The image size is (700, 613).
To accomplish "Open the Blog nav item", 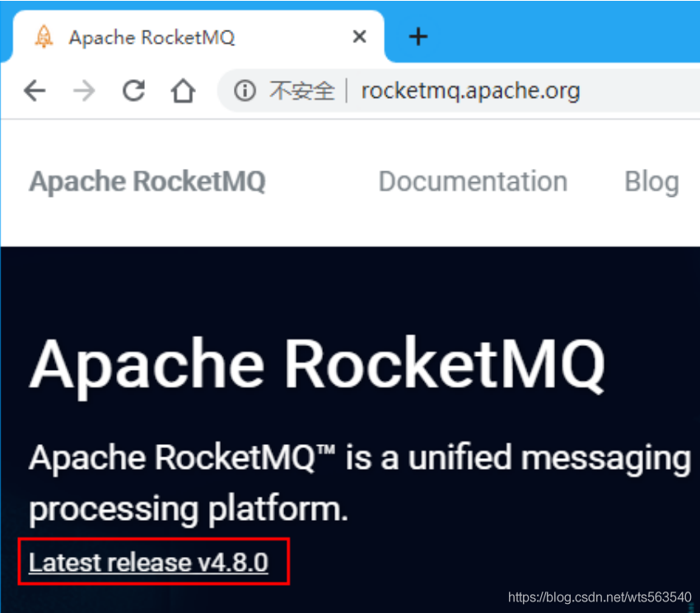I will coord(651,182).
